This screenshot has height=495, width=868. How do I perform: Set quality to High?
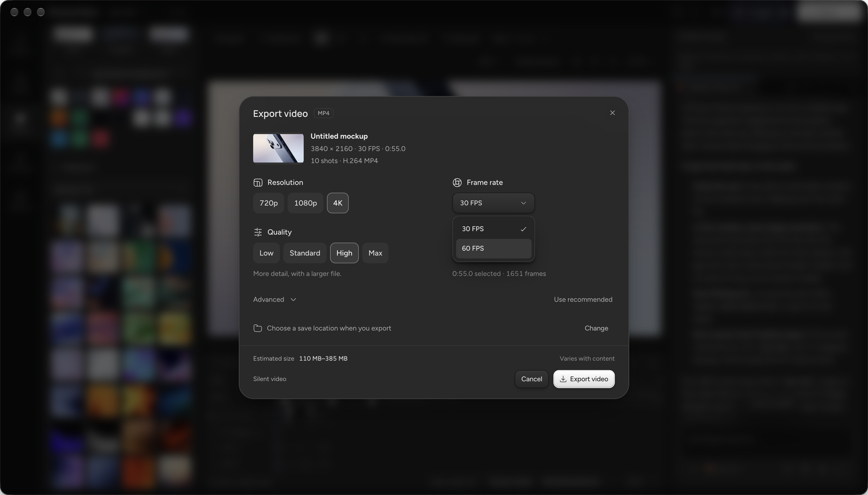click(344, 253)
